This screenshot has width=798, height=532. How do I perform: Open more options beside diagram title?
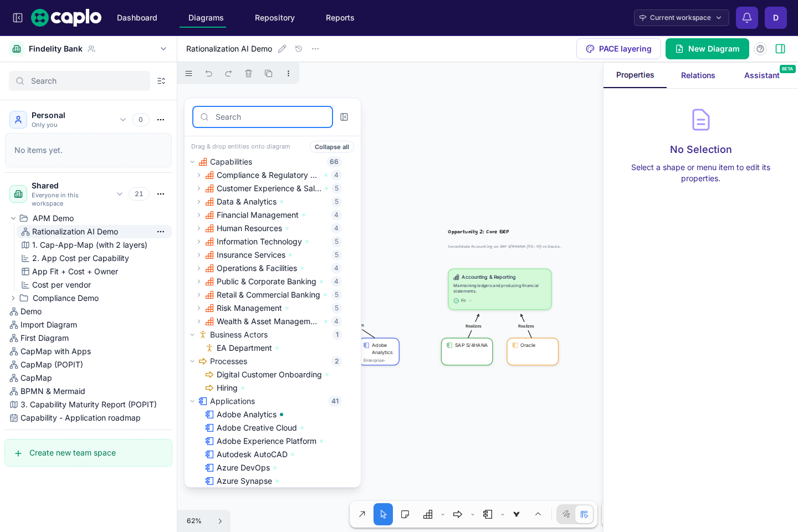click(x=315, y=49)
